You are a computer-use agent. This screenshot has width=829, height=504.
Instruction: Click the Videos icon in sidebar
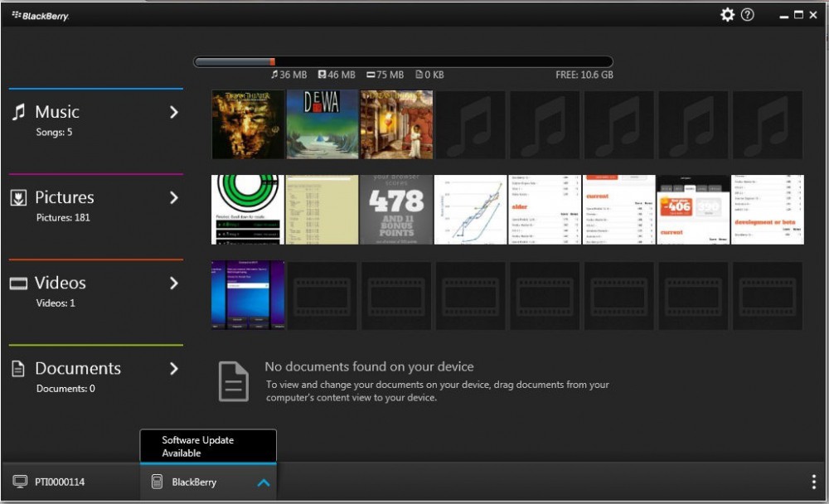[x=18, y=283]
